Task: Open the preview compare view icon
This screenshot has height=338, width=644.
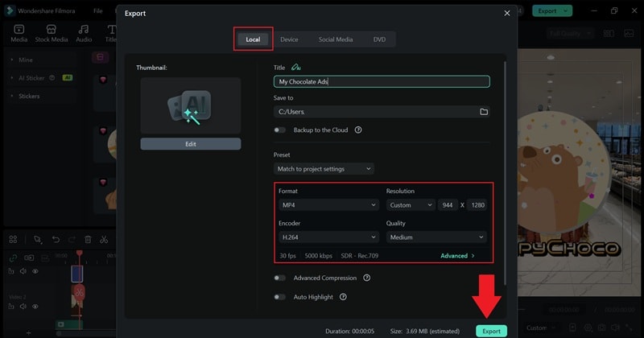Action: point(609,33)
